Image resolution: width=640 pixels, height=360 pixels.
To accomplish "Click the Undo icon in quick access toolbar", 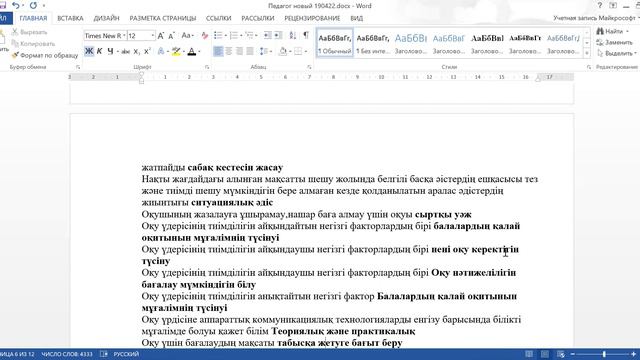I will coord(16,5).
